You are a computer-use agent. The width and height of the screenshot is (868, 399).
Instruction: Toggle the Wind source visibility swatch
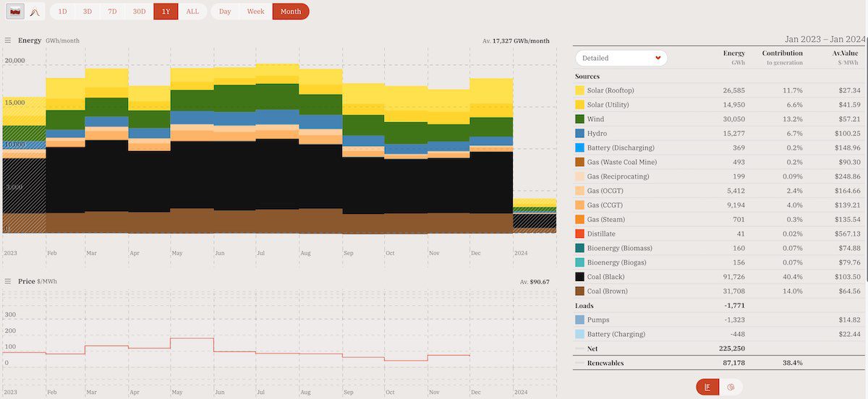(x=580, y=119)
